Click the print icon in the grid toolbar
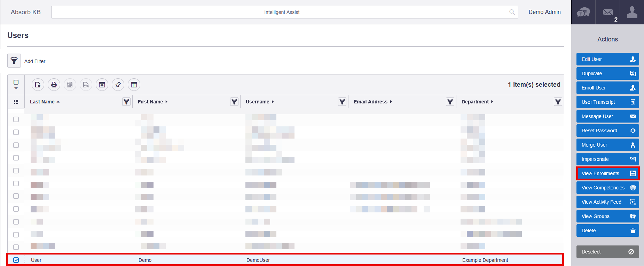 (x=54, y=85)
